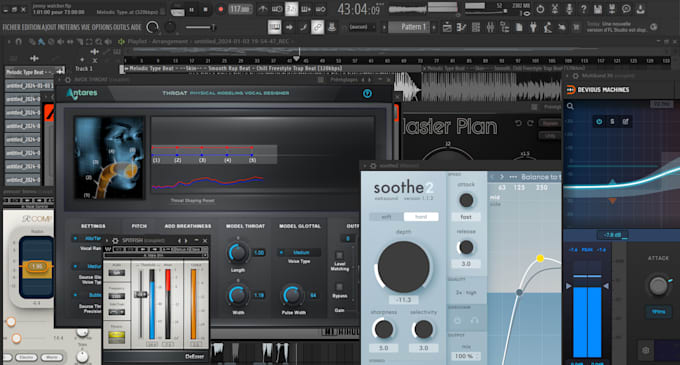The image size is (680, 365).
Task: Pause playback in the FL Studio transport
Action: pos(192,9)
